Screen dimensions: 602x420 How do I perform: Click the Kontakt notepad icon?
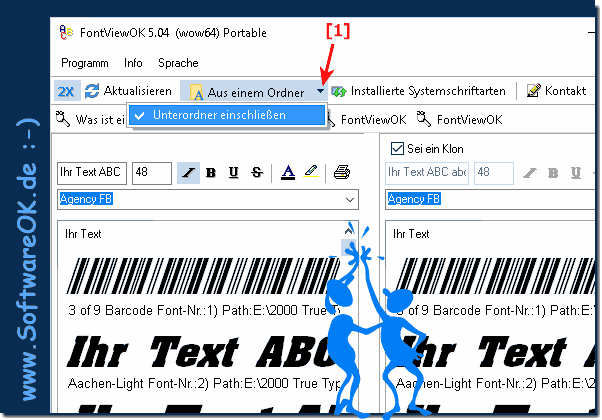(x=534, y=91)
